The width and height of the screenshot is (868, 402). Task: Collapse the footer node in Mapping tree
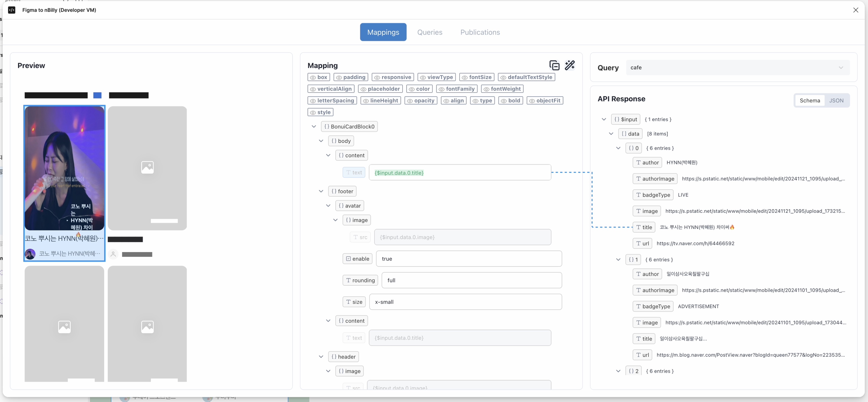click(321, 191)
